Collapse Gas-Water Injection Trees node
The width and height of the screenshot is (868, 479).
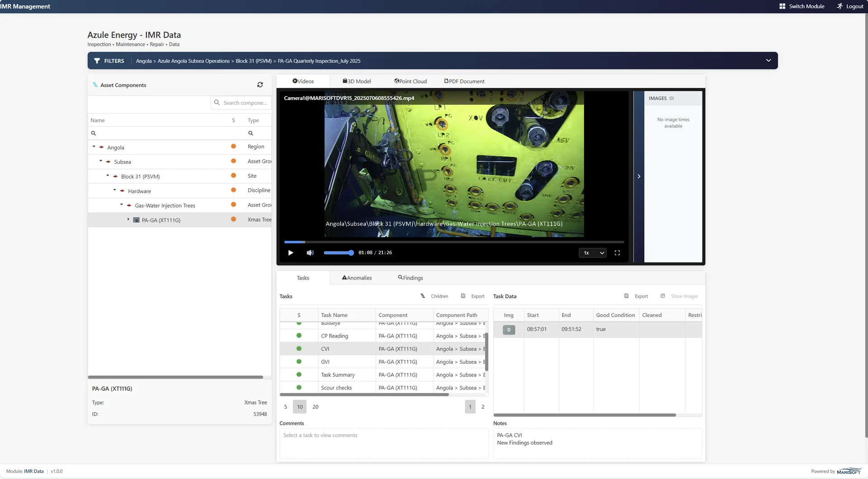[x=121, y=205]
